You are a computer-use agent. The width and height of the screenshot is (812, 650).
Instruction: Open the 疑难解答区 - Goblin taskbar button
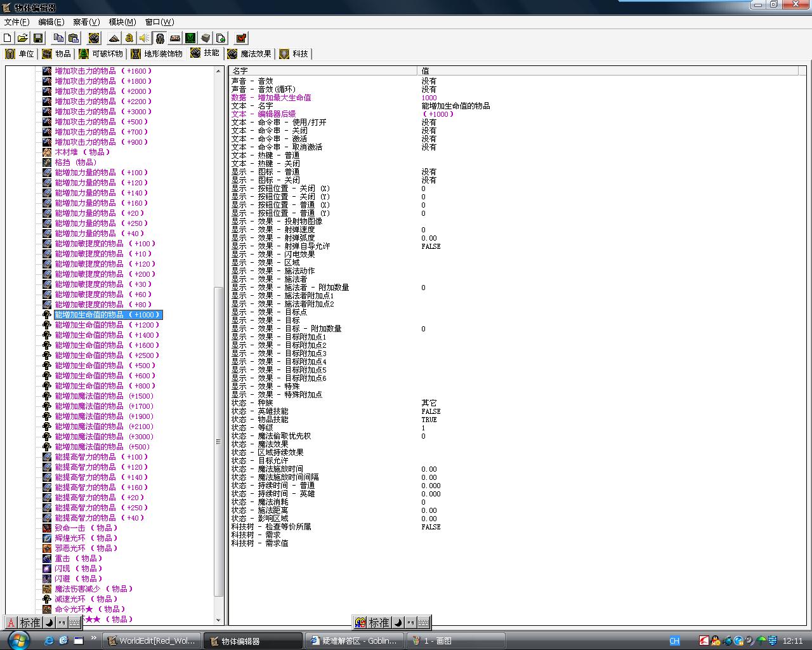354,641
